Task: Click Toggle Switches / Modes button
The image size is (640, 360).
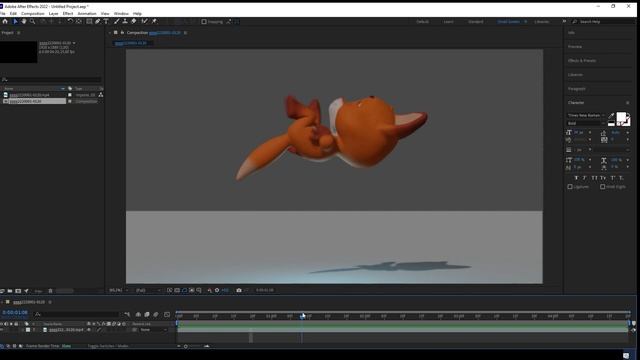Action: 108,346
